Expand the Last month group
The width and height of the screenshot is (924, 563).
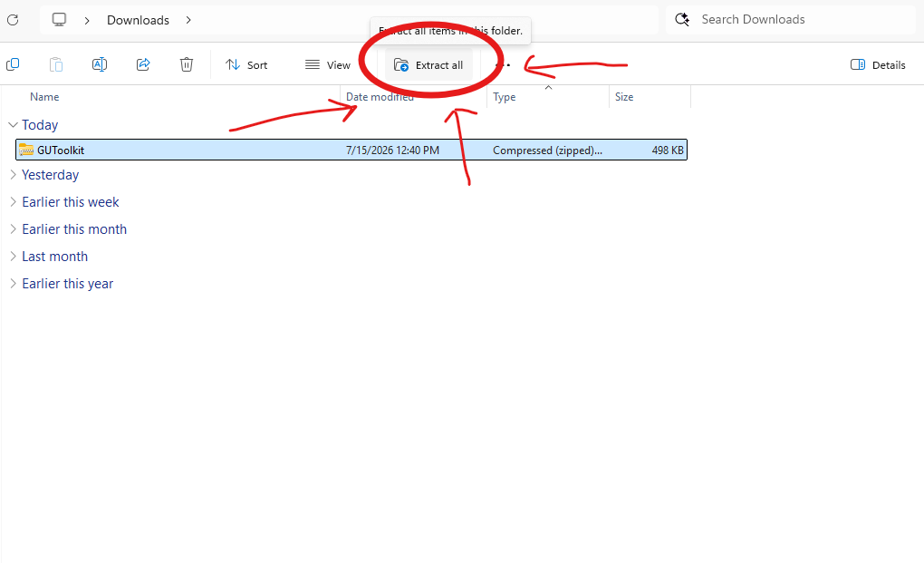(x=13, y=256)
